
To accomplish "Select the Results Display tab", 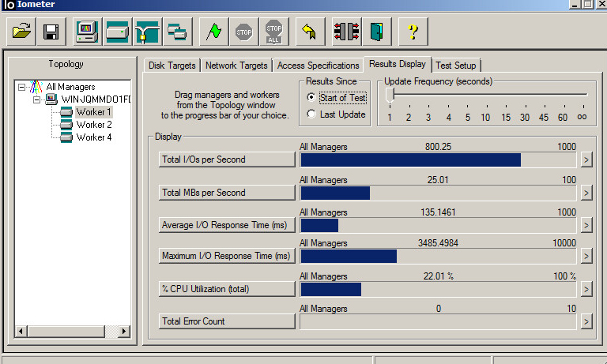I will click(398, 64).
